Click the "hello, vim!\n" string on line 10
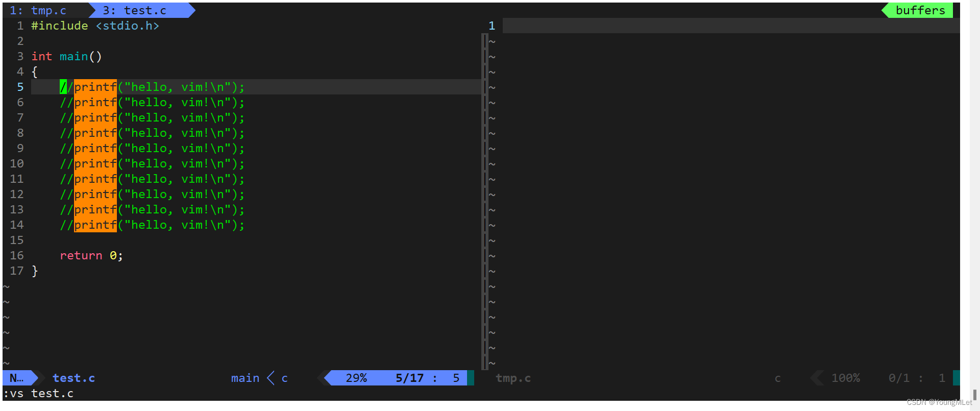This screenshot has height=411, width=980. (178, 163)
